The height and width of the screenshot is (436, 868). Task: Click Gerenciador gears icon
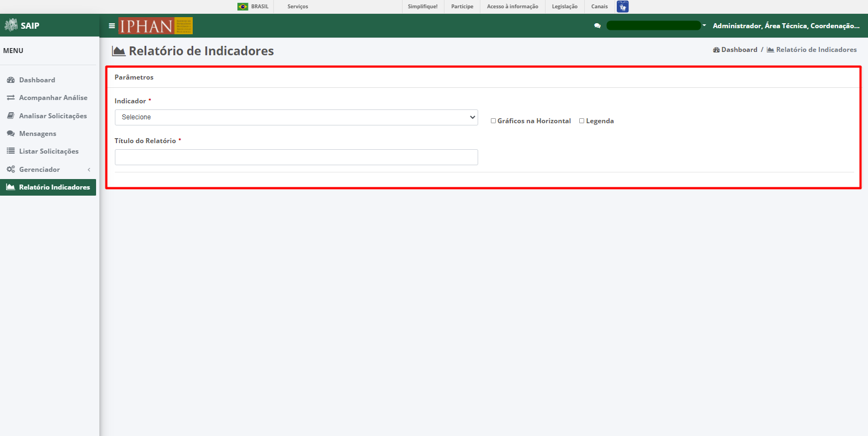click(x=10, y=170)
